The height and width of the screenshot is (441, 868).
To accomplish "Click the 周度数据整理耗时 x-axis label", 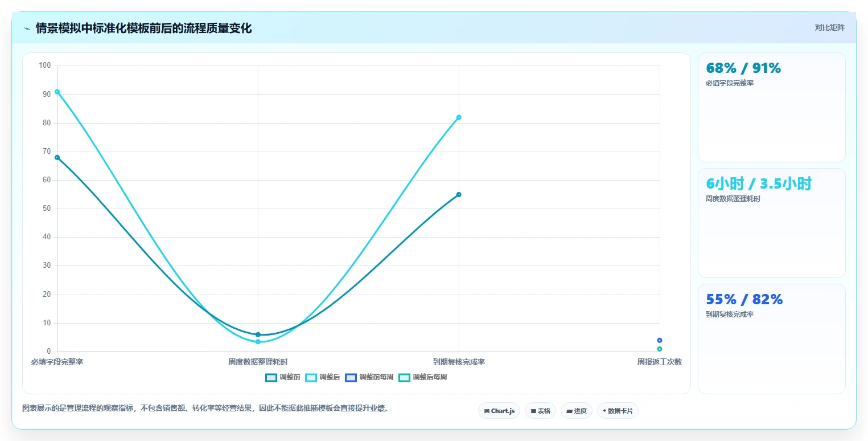I will click(x=258, y=362).
